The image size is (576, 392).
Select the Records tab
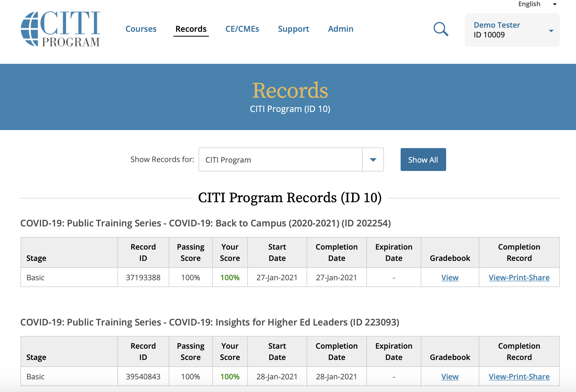(x=191, y=29)
